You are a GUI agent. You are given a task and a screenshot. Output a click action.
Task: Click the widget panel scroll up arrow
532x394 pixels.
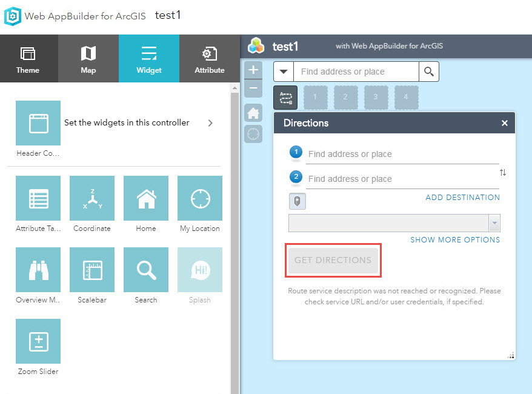click(234, 88)
